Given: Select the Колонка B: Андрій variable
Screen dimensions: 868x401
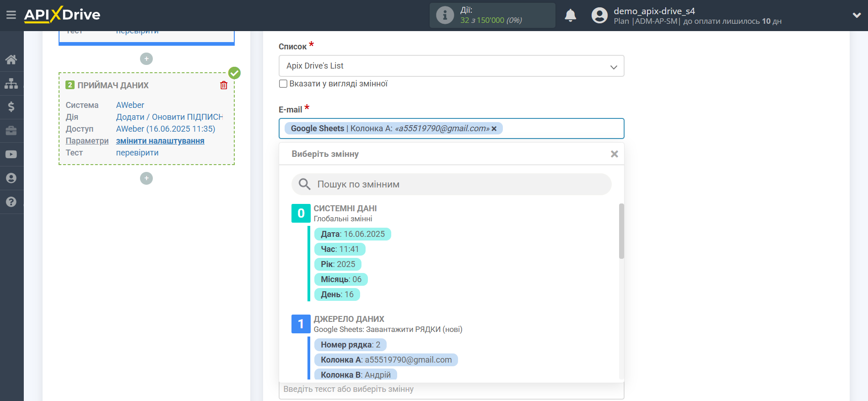Looking at the screenshot, I should point(356,375).
